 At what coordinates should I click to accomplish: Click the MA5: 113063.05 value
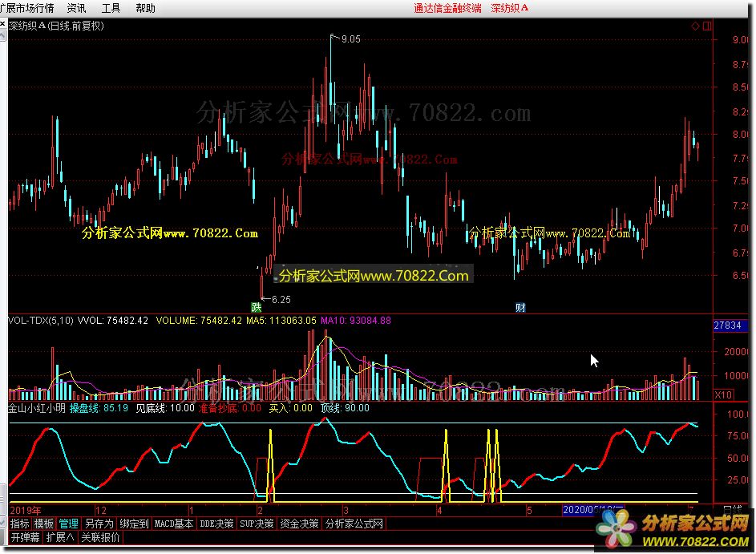(281, 321)
